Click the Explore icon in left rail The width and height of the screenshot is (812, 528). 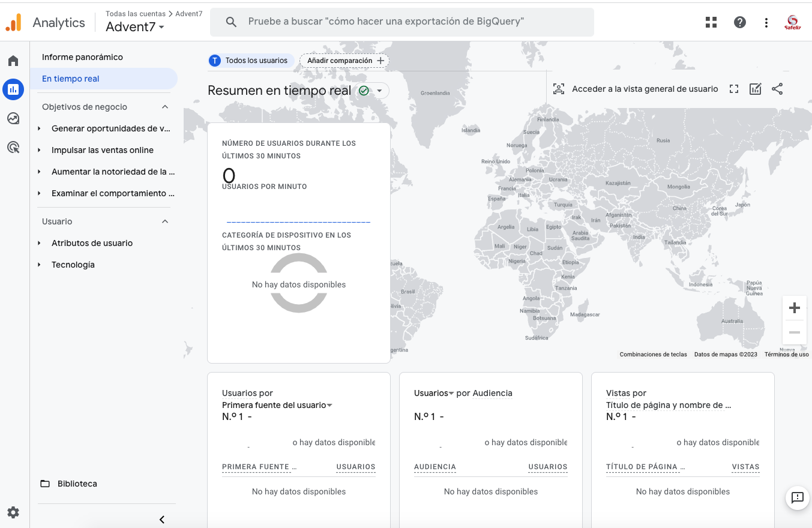(x=13, y=118)
